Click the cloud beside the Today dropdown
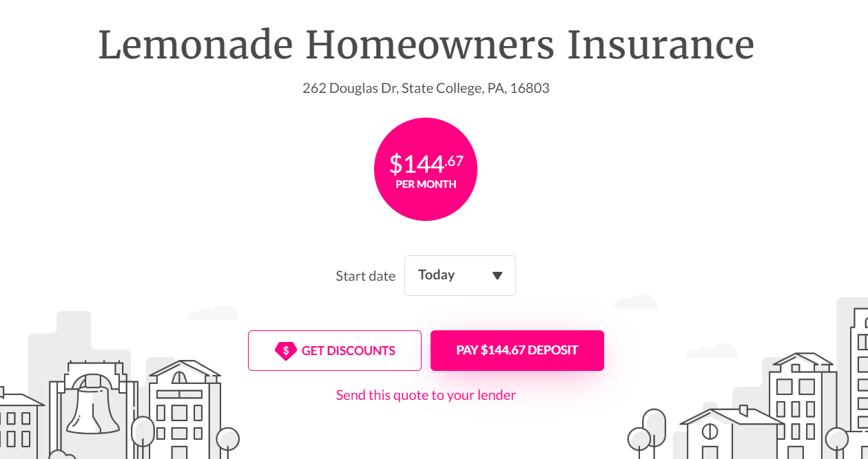This screenshot has height=459, width=868. point(635,301)
